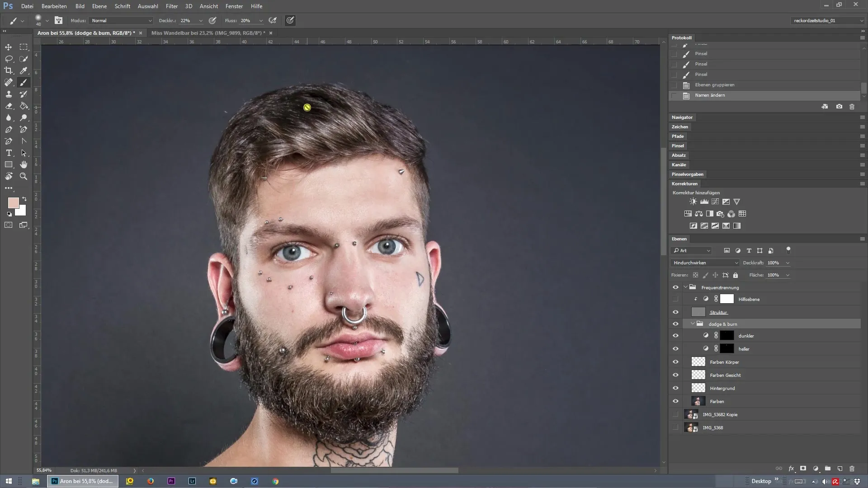
Task: Open the brush preset picker arrow
Action: 47,21
